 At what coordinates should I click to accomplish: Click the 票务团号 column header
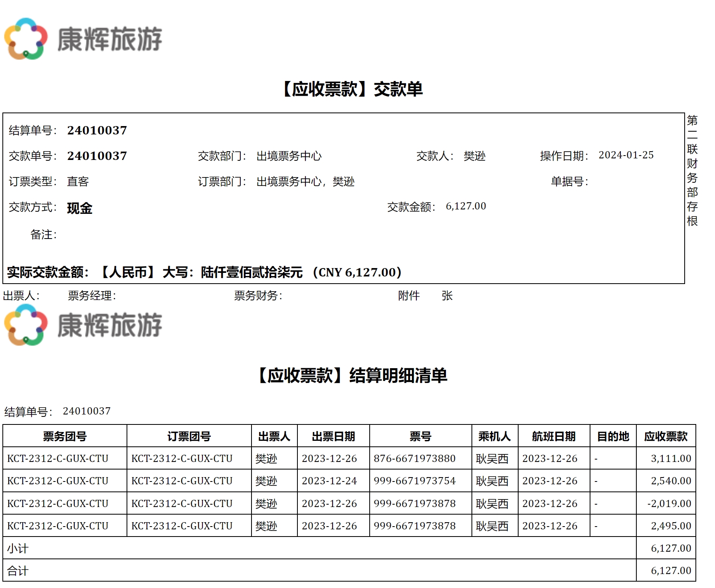click(x=65, y=436)
